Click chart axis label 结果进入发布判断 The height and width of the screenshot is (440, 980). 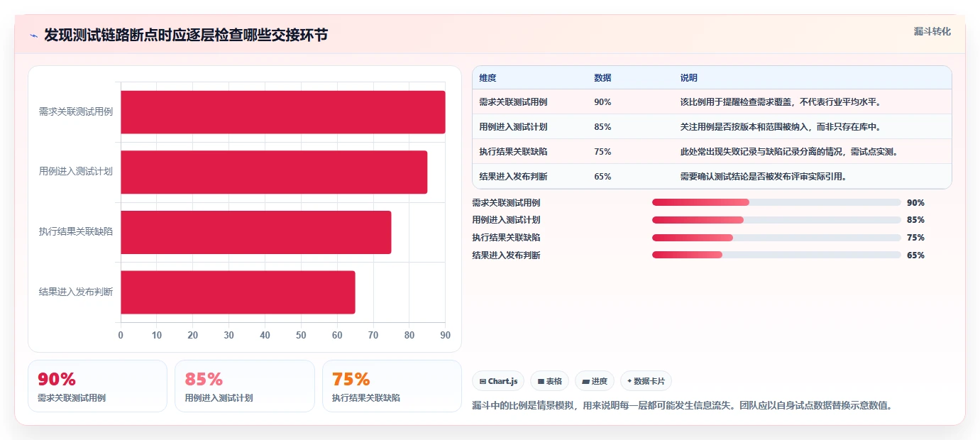76,292
